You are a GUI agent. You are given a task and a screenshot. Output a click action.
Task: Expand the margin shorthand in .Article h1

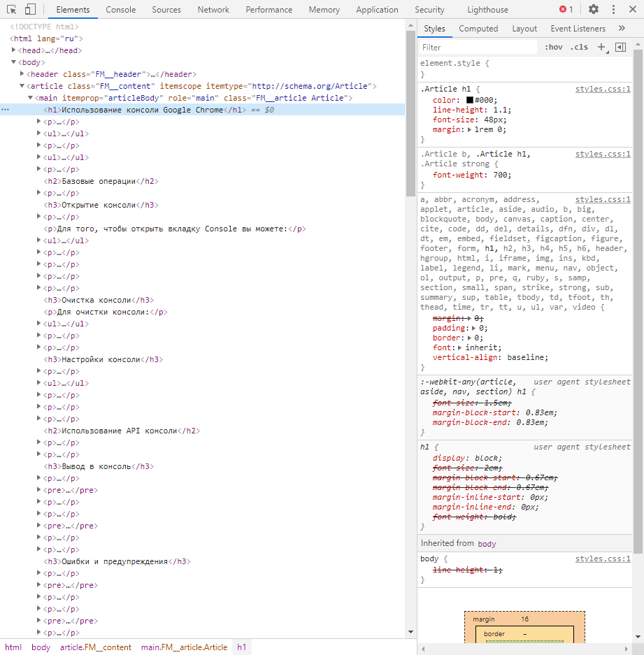[470, 130]
